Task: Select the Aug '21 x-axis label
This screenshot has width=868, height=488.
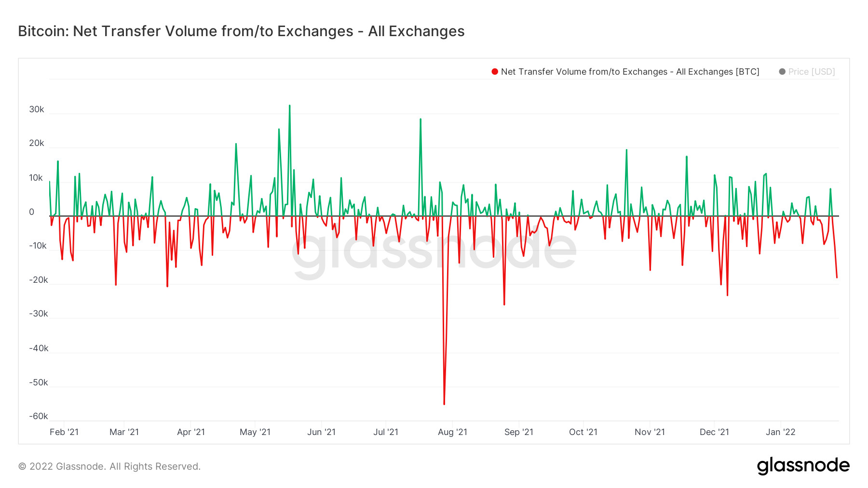Action: click(x=452, y=432)
